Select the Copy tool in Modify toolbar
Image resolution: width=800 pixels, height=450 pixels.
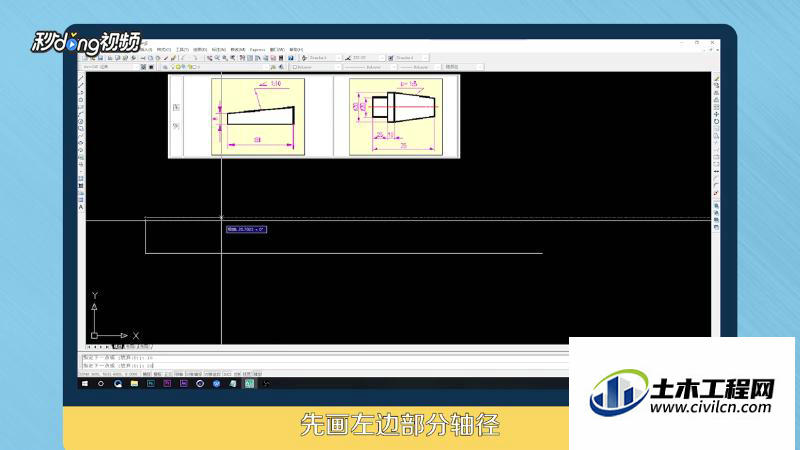click(x=716, y=86)
